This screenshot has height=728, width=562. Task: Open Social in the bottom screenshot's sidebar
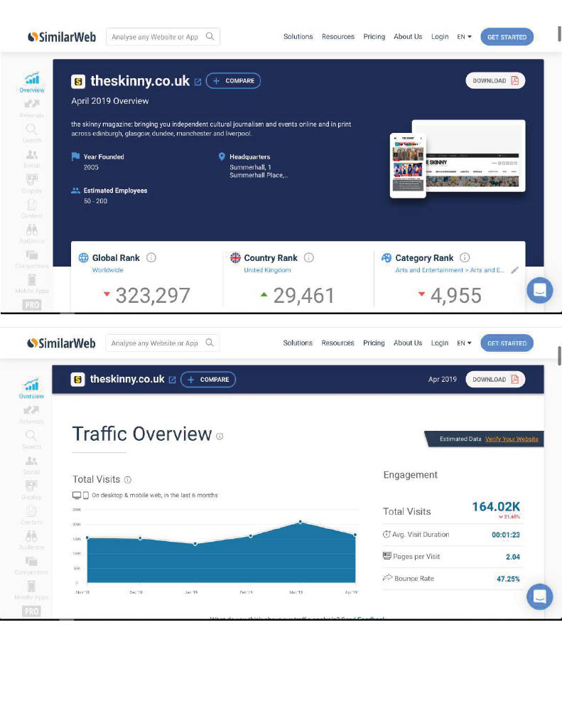point(31,465)
